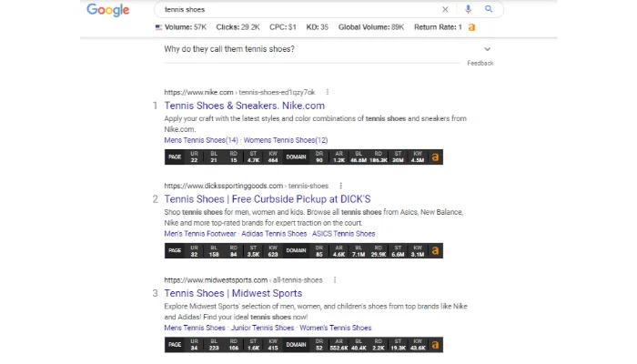Start voice search with the microphone icon
The width and height of the screenshot is (637, 364).
[x=468, y=9]
